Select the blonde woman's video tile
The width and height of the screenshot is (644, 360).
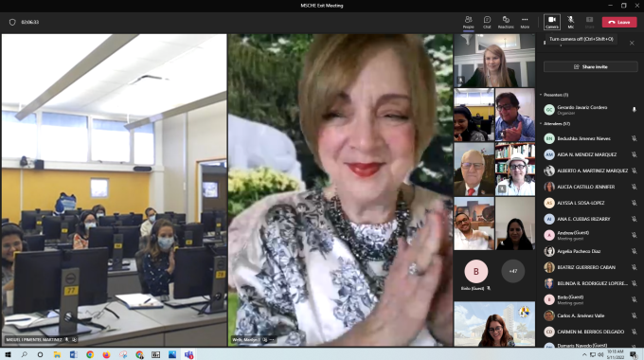(x=494, y=61)
